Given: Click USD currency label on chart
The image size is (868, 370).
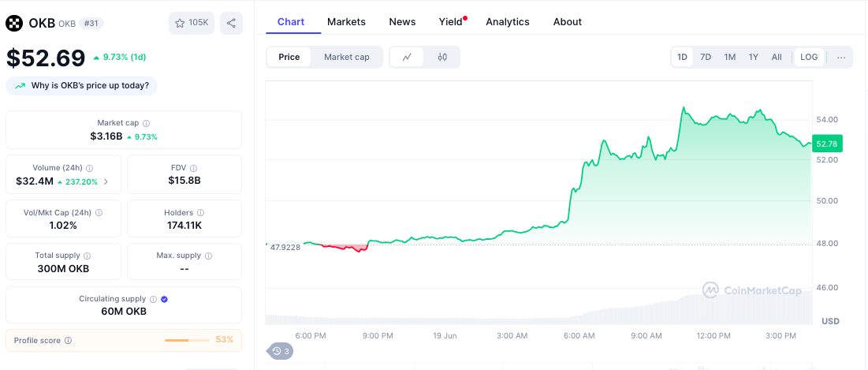Looking at the screenshot, I should (830, 321).
